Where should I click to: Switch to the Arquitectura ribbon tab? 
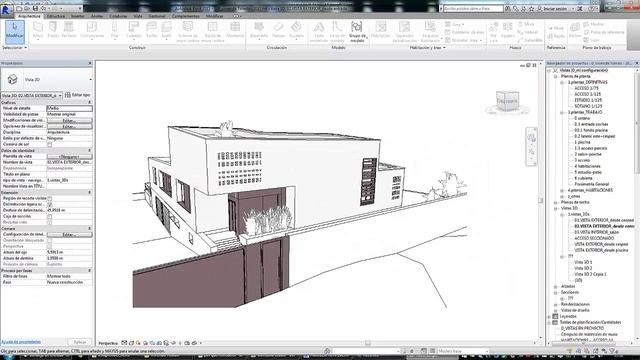coord(29,16)
